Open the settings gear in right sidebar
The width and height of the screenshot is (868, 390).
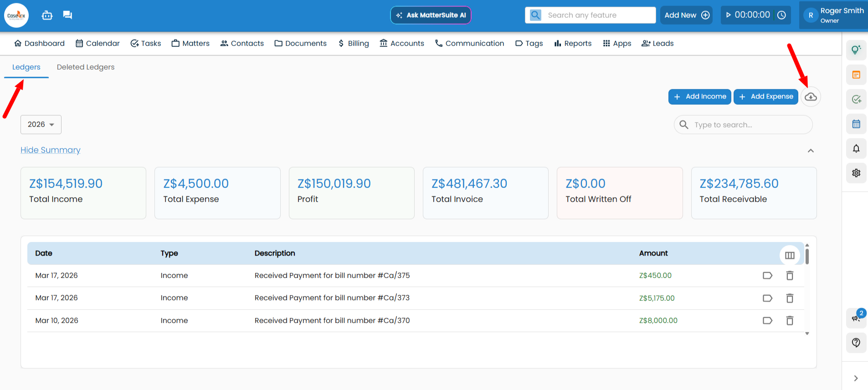coord(856,173)
